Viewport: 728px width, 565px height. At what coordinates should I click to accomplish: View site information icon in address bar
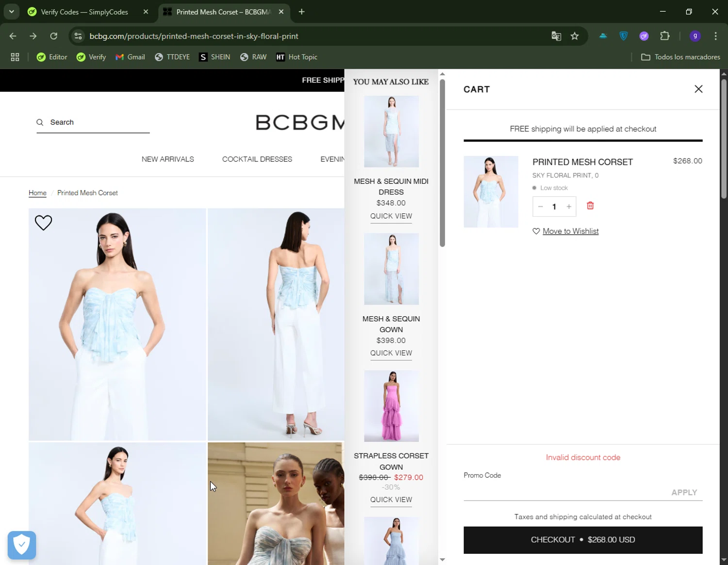pyautogui.click(x=78, y=36)
